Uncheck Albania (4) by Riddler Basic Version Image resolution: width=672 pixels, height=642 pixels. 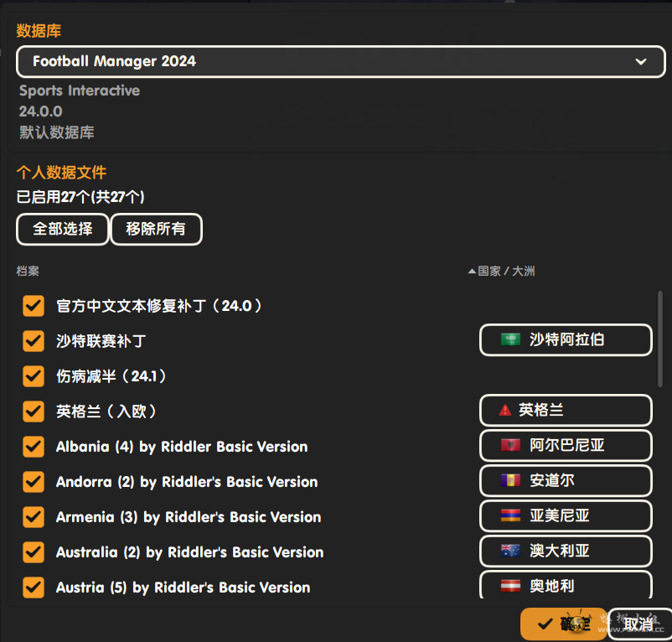(x=34, y=447)
